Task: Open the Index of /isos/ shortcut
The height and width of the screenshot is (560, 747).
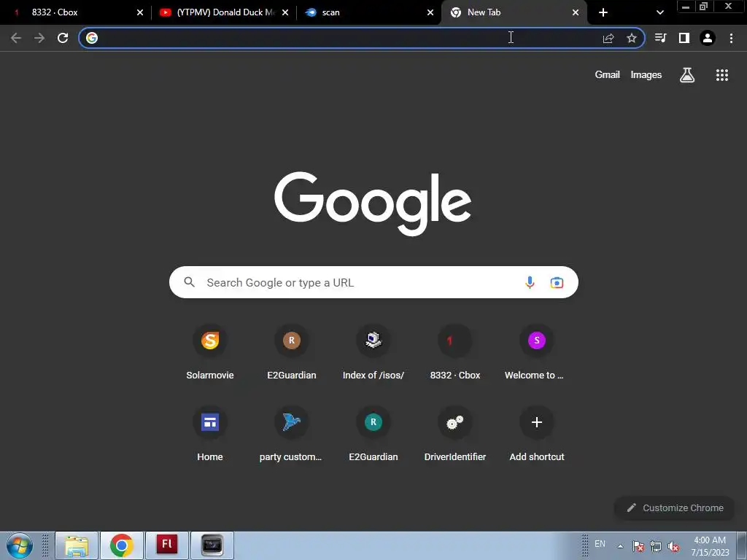Action: click(x=373, y=352)
